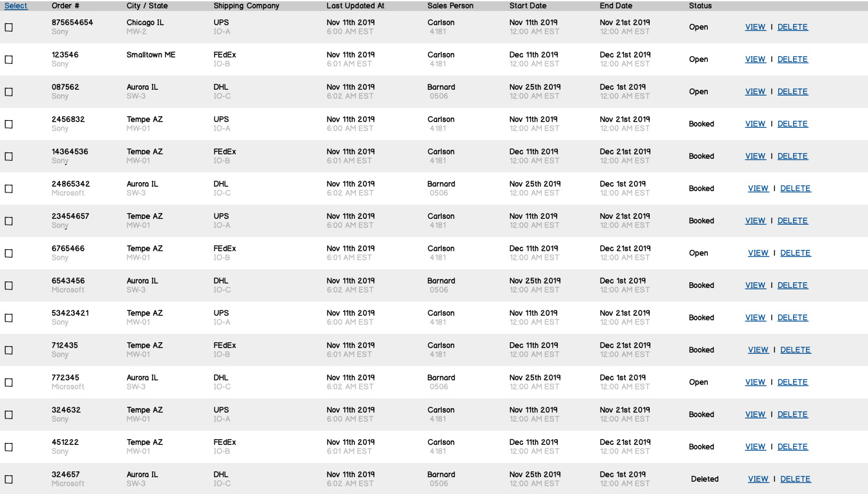Click the Order # column header
This screenshot has width=868, height=494.
pyautogui.click(x=65, y=6)
